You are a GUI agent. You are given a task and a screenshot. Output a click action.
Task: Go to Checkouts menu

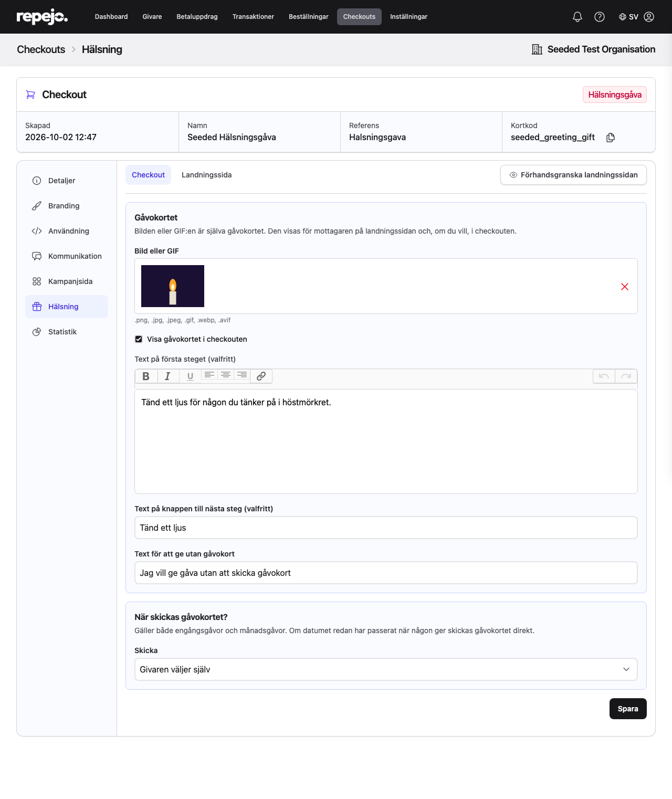360,17
